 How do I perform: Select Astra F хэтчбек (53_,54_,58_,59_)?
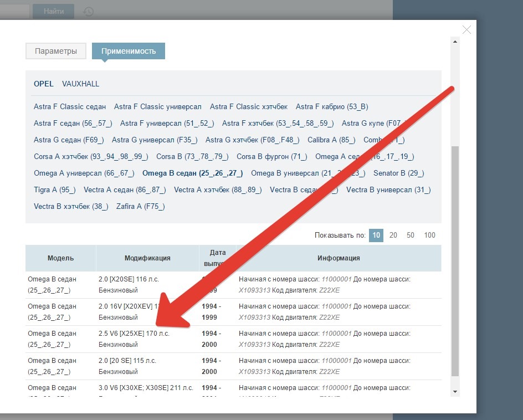pos(278,124)
